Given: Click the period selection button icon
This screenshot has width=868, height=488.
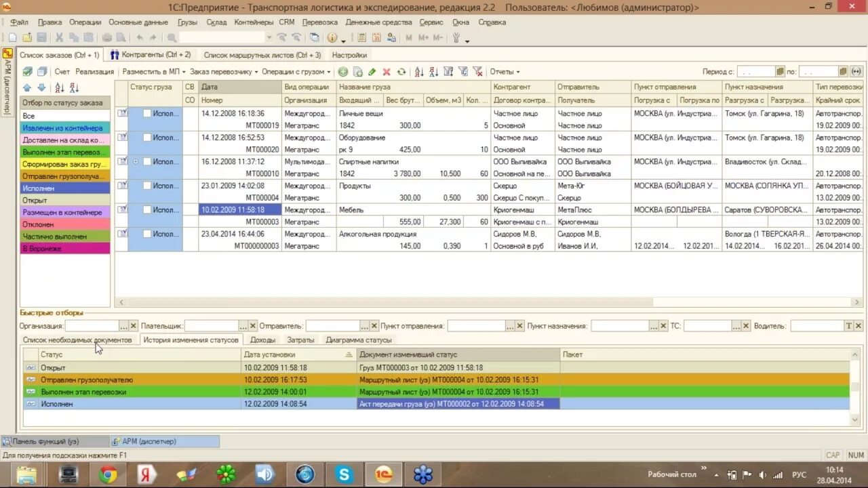Looking at the screenshot, I should [x=856, y=71].
